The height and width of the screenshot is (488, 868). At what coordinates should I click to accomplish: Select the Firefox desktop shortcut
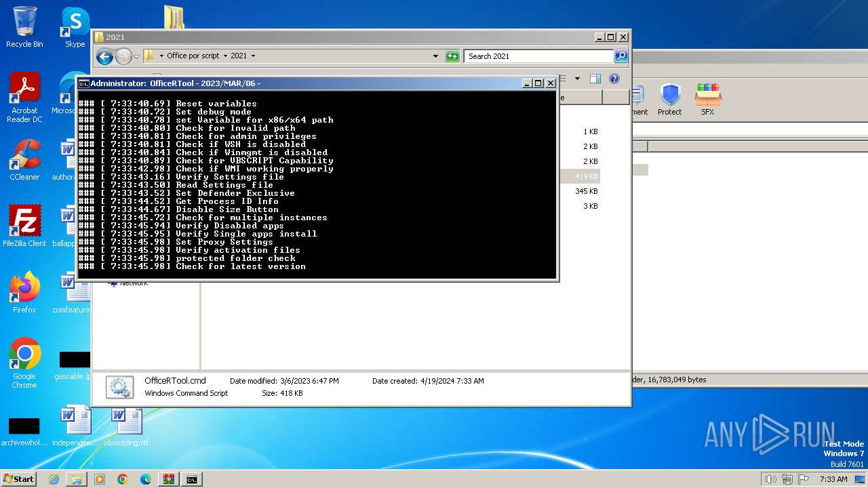(x=24, y=293)
